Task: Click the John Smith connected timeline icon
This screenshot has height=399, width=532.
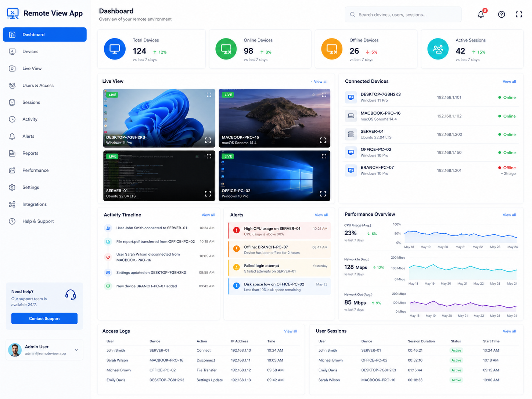Action: (x=108, y=228)
